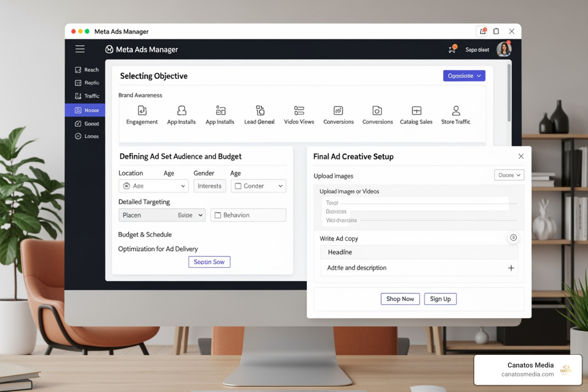Click the Shop Now button

tap(400, 299)
